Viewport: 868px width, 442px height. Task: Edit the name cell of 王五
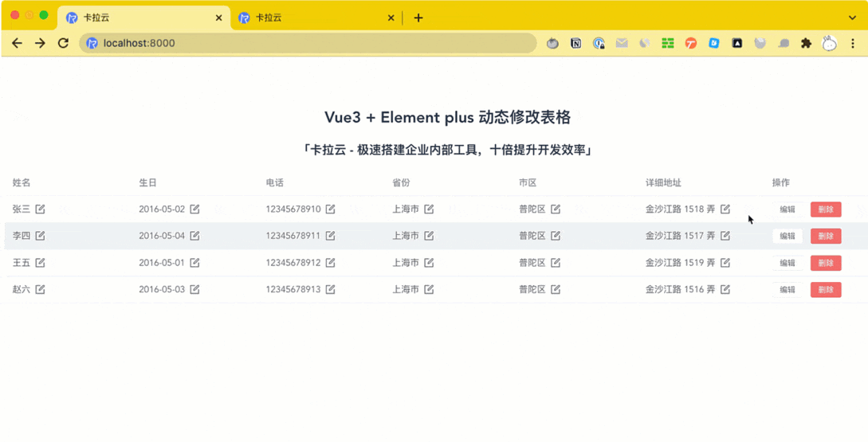(x=40, y=263)
